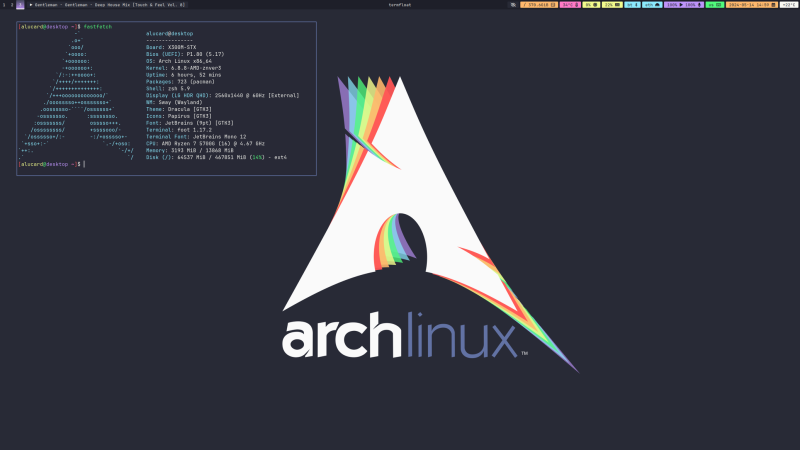Click the Kernel line in fastfetch output
Image resolution: width=800 pixels, height=450 pixels.
pyautogui.click(x=183, y=68)
